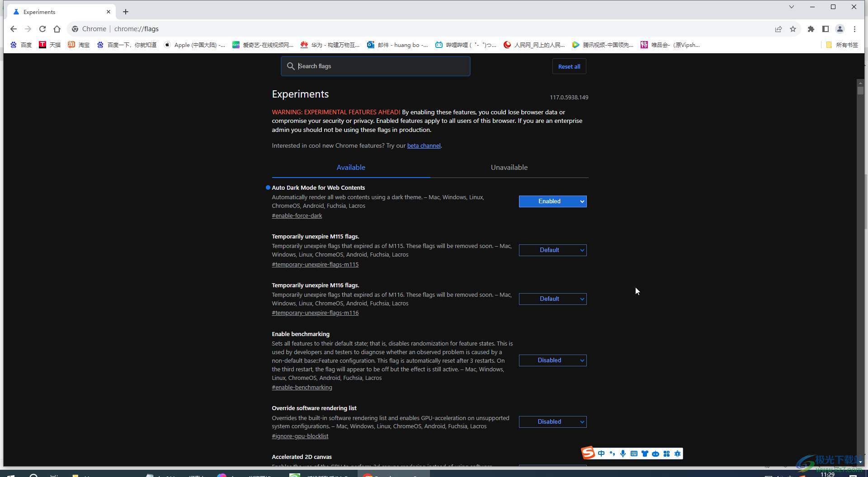Open the 哔哩哔哩 bookmark

466,45
